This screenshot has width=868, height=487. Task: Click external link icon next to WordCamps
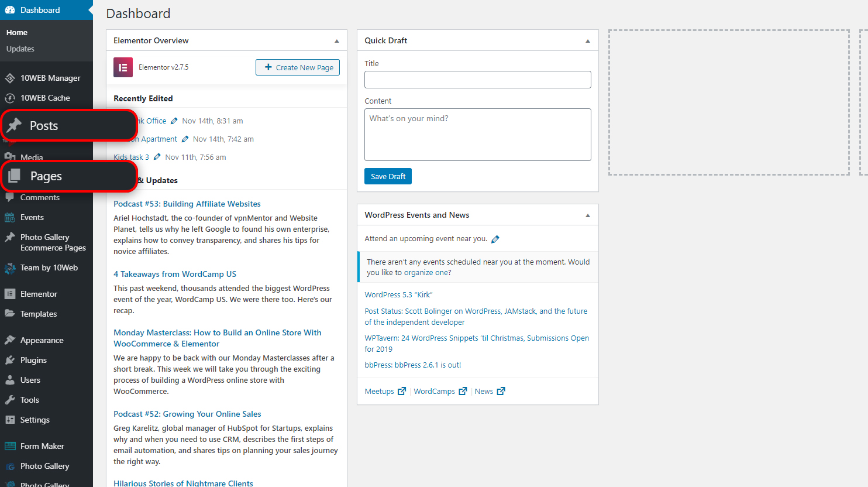(x=463, y=391)
